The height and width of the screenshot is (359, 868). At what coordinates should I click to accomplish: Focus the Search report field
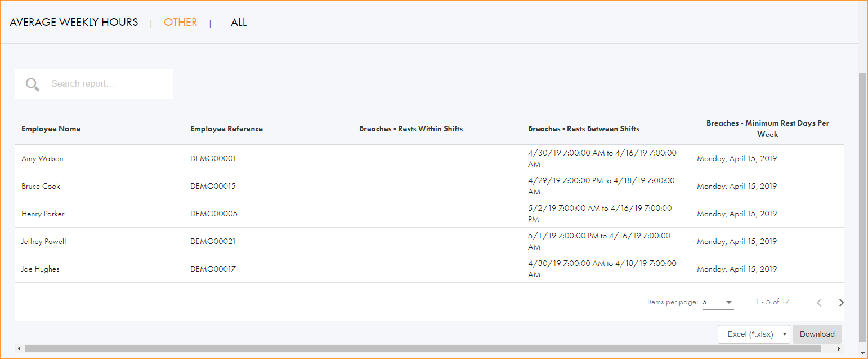pos(107,84)
